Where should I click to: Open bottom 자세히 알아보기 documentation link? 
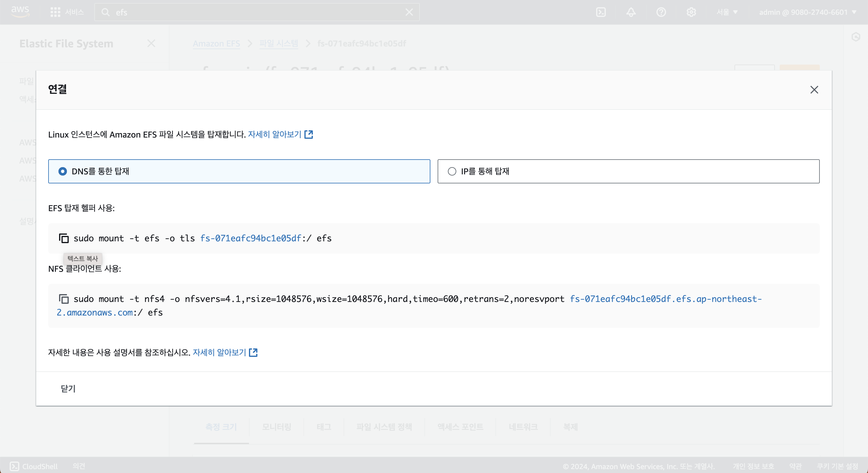[x=219, y=352]
